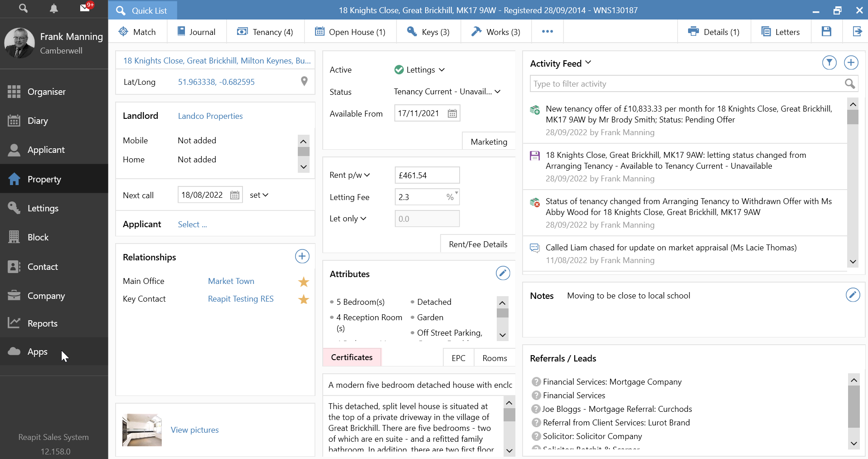
Task: Add a relationship via the plus icon
Action: (x=302, y=256)
